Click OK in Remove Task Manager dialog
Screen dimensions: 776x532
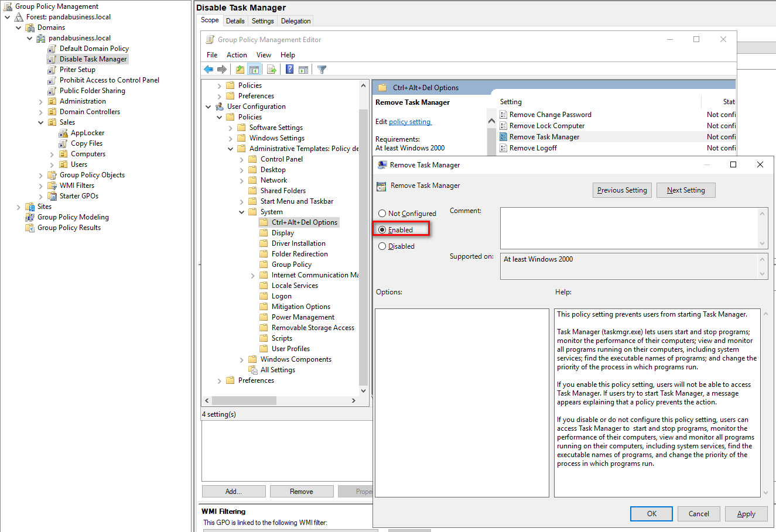[x=652, y=514]
